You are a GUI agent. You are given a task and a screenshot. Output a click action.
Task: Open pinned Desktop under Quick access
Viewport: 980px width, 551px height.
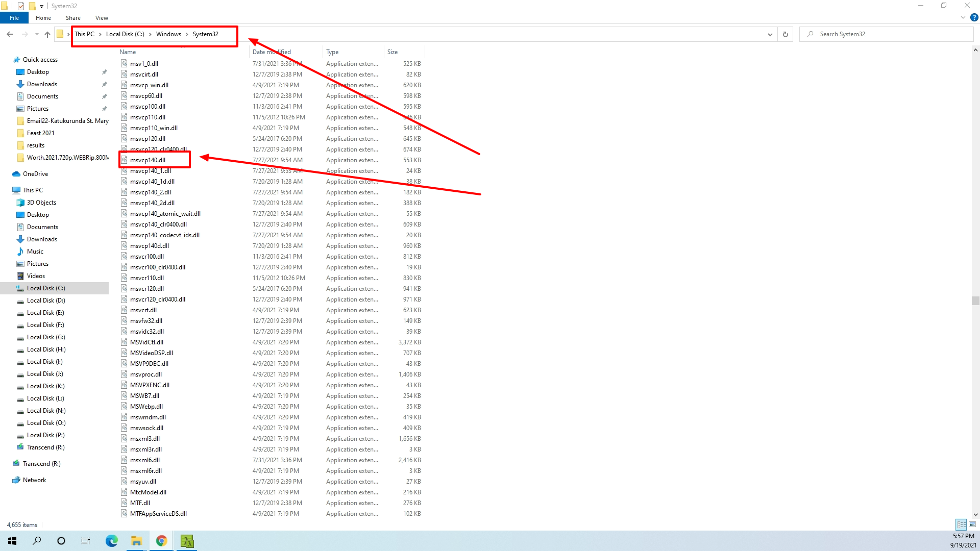point(38,72)
